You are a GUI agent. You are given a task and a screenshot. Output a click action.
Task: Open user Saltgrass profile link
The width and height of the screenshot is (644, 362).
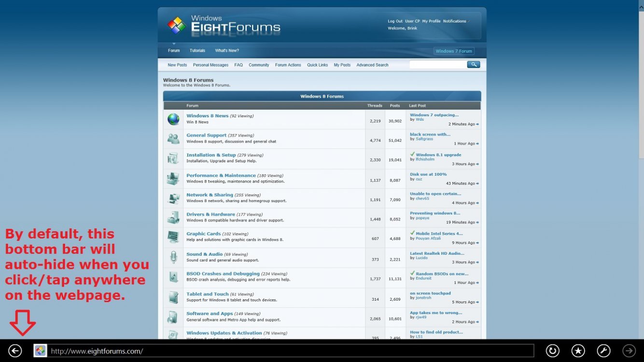point(424,139)
